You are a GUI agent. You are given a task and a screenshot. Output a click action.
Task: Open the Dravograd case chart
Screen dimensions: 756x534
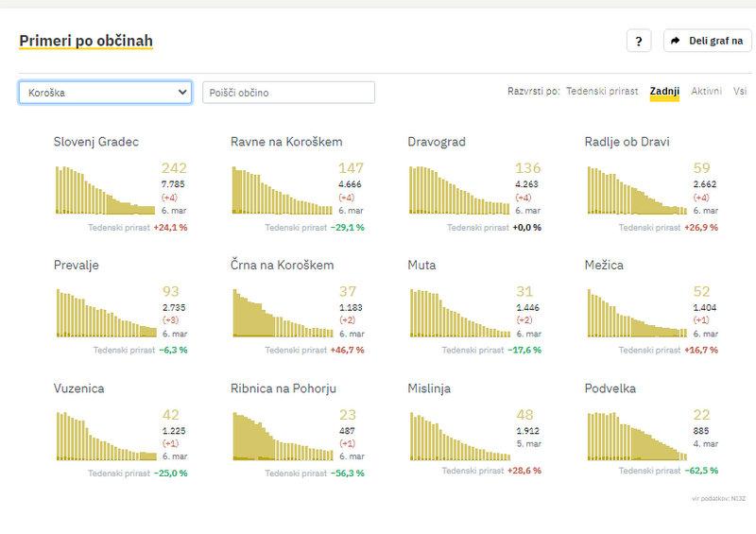(458, 190)
